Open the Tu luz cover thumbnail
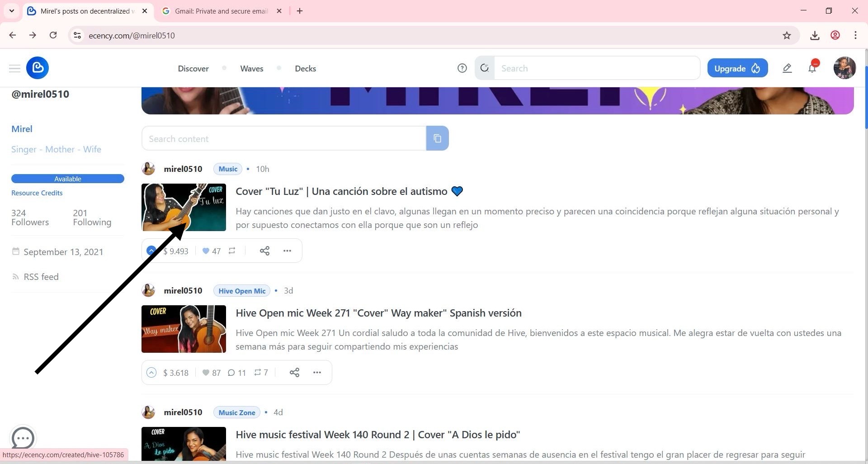The image size is (868, 464). (x=184, y=207)
